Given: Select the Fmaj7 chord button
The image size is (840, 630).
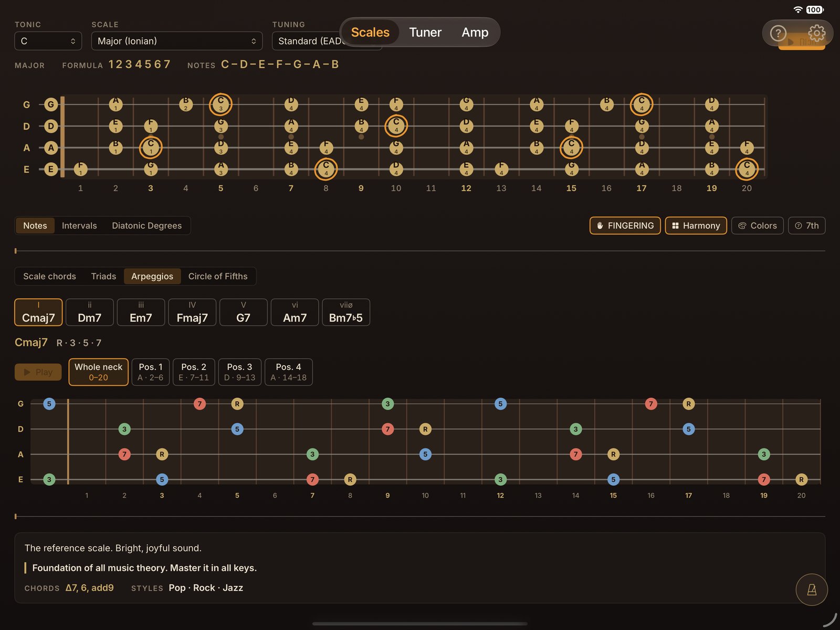Looking at the screenshot, I should (x=192, y=312).
